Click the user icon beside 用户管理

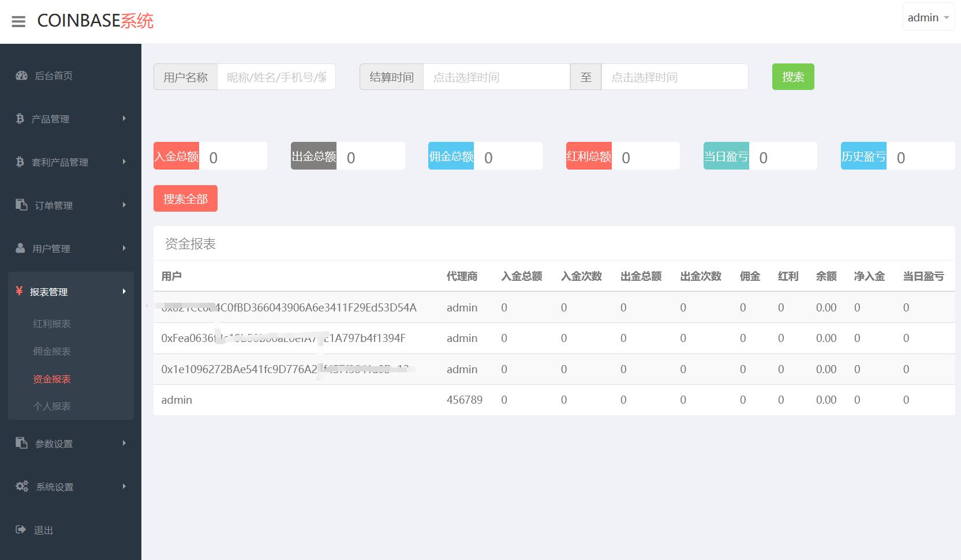20,248
